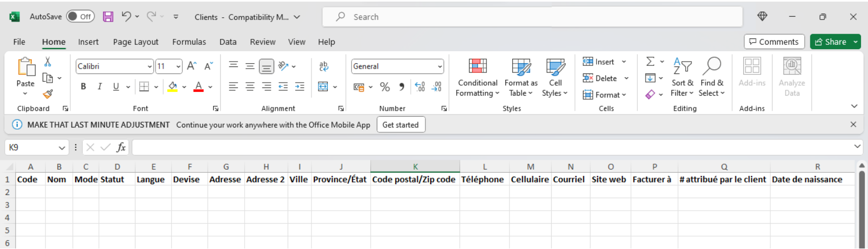Viewport: 868px width, 249px height.
Task: Expand the font name dropdown
Action: [x=150, y=66]
